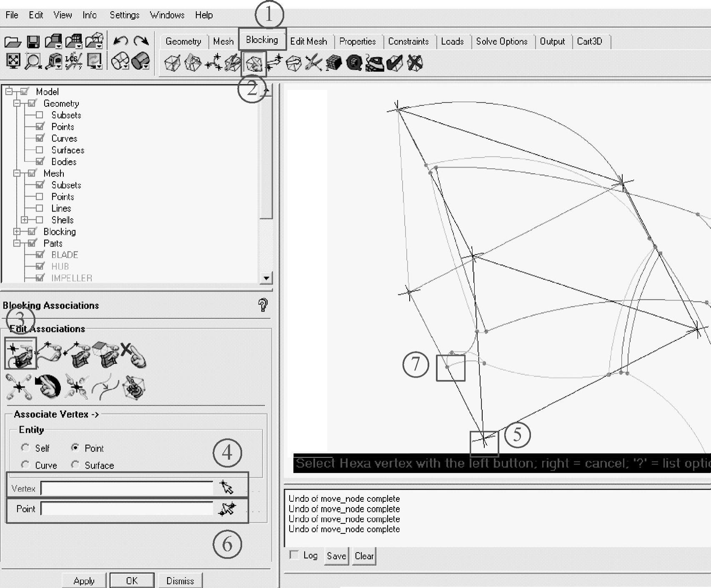Click the Fit Window icon
Image resolution: width=711 pixels, height=588 pixels.
13,62
